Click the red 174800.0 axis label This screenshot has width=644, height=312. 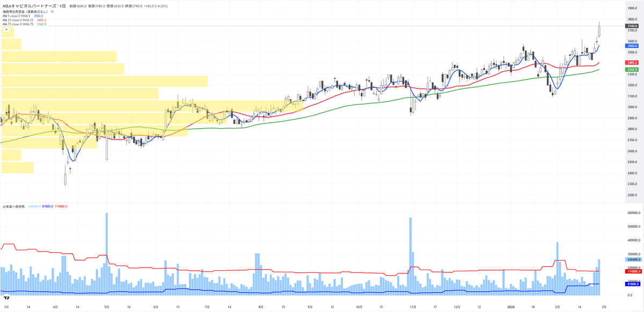click(x=633, y=271)
